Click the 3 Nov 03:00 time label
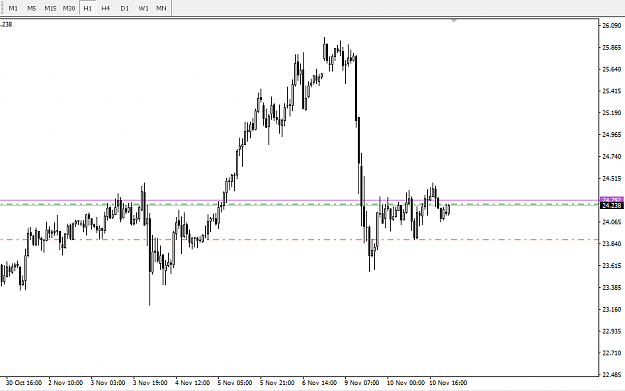The image size is (625, 391). coord(108,383)
